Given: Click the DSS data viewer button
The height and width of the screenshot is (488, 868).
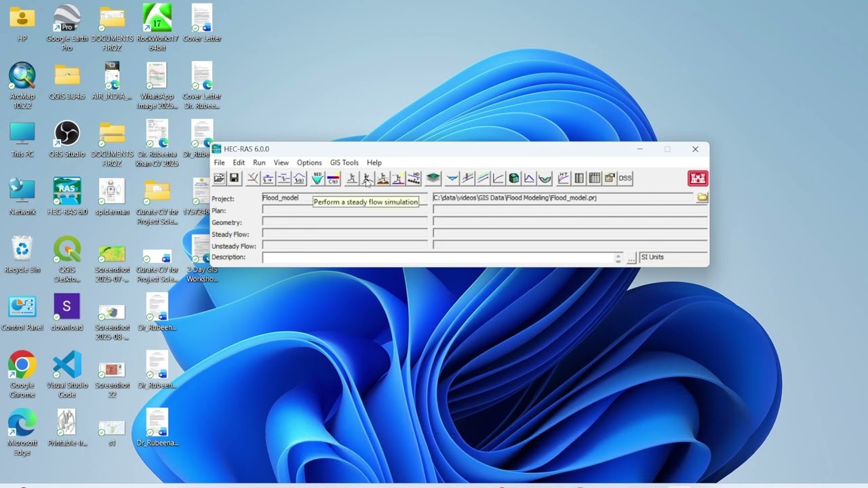Looking at the screenshot, I should coord(625,178).
